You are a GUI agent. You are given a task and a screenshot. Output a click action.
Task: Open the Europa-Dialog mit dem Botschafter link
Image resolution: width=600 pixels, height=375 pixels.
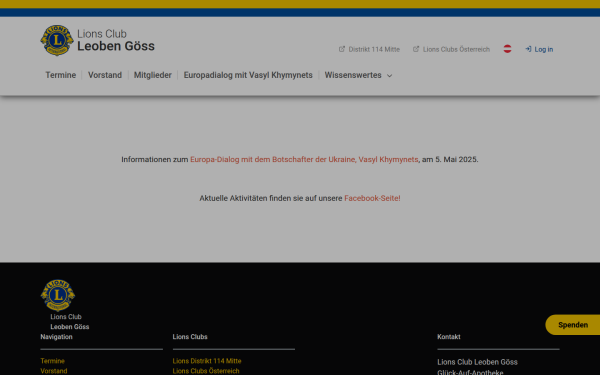304,159
